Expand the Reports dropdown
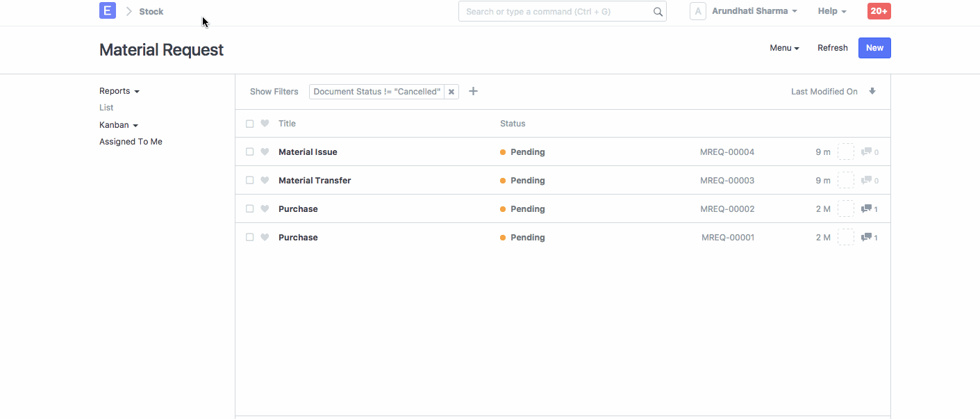Screen dimensions: 980x419 119,90
